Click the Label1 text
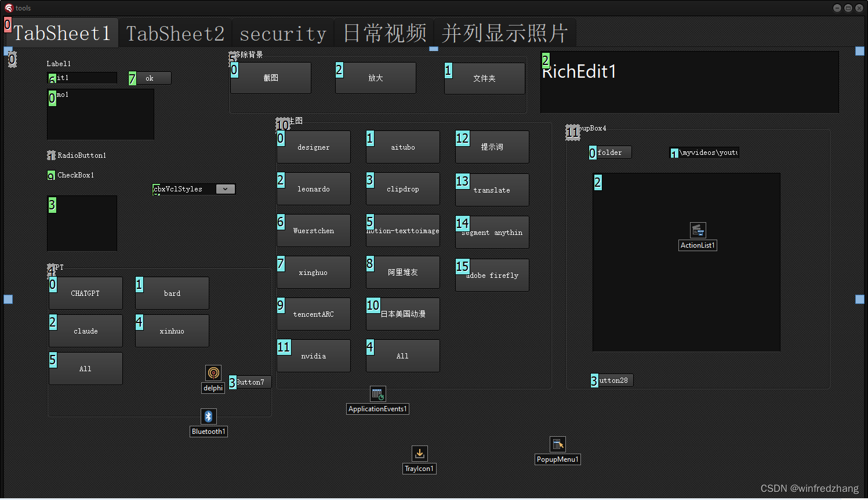This screenshot has height=500, width=868. click(x=59, y=64)
